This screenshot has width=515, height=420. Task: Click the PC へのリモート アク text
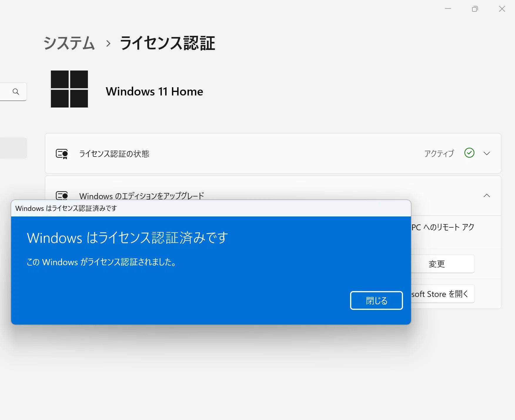[x=443, y=227]
